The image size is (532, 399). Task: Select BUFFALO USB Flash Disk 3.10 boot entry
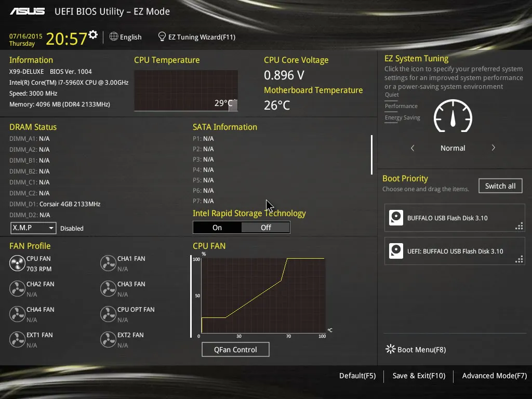click(455, 218)
